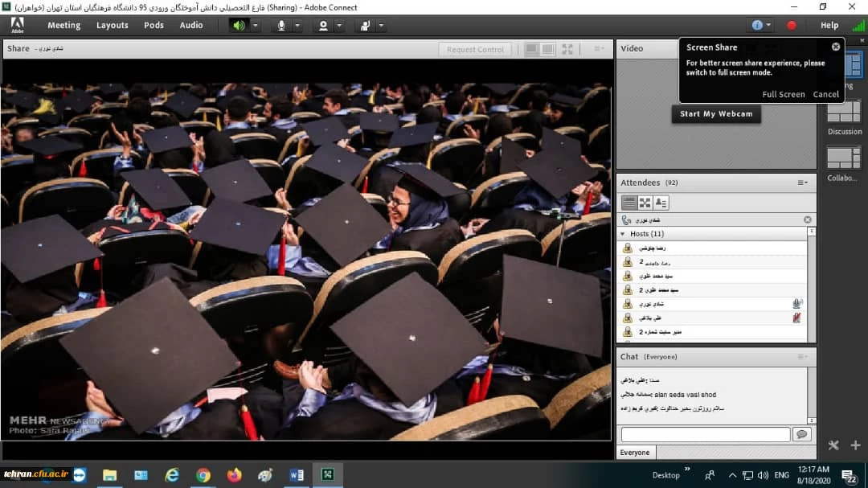This screenshot has height=488, width=868.
Task: Open the Pods menu
Action: pyautogui.click(x=154, y=25)
